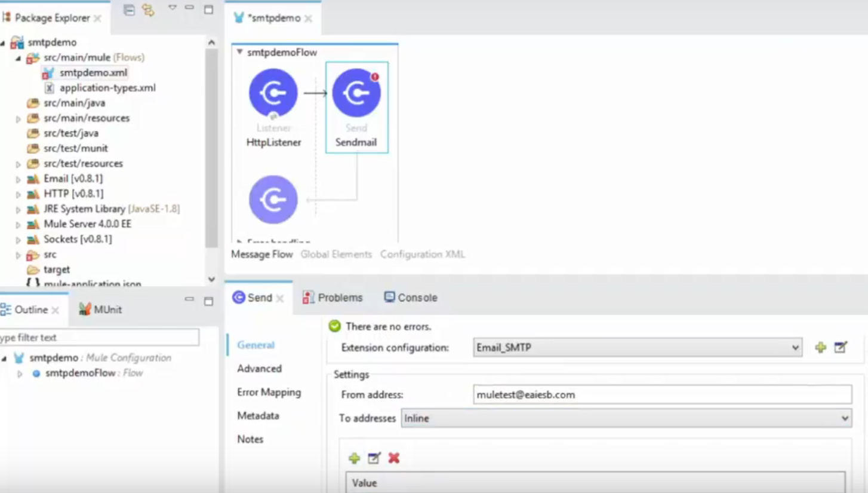The height and width of the screenshot is (493, 868).
Task: Click the From address input field
Action: pos(663,394)
